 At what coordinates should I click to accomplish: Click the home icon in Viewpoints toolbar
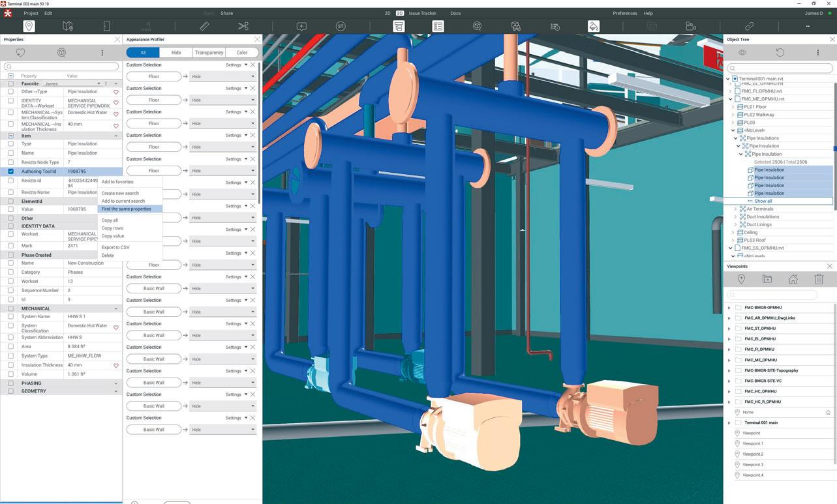793,279
